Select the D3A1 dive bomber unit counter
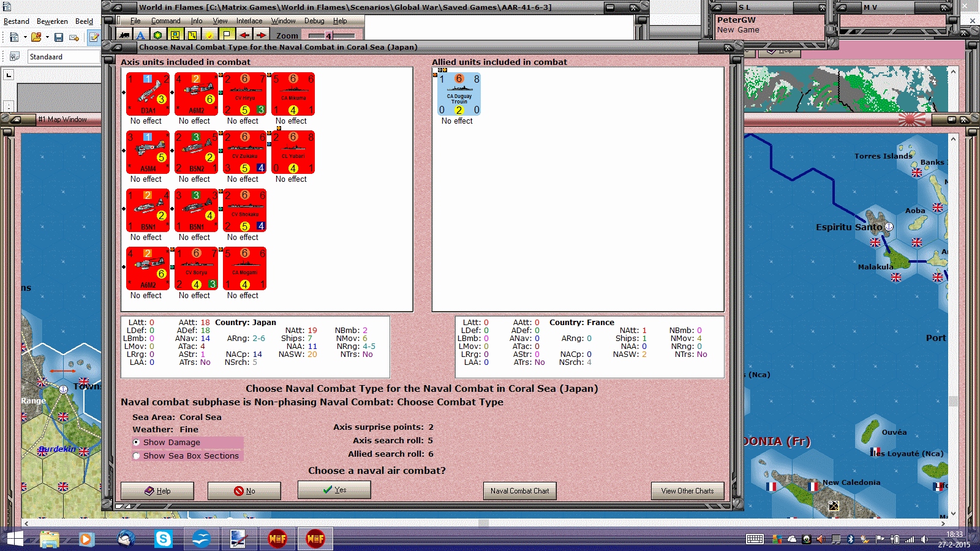 click(148, 94)
